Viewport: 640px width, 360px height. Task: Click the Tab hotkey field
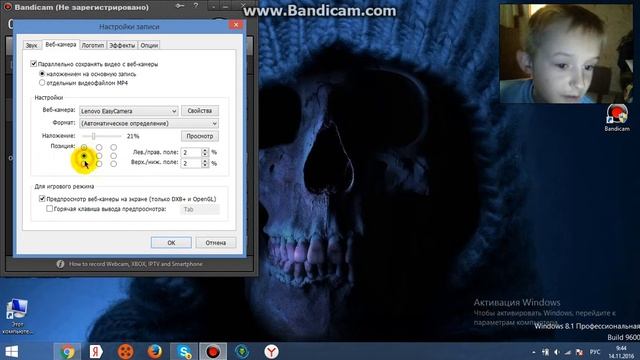click(x=200, y=209)
